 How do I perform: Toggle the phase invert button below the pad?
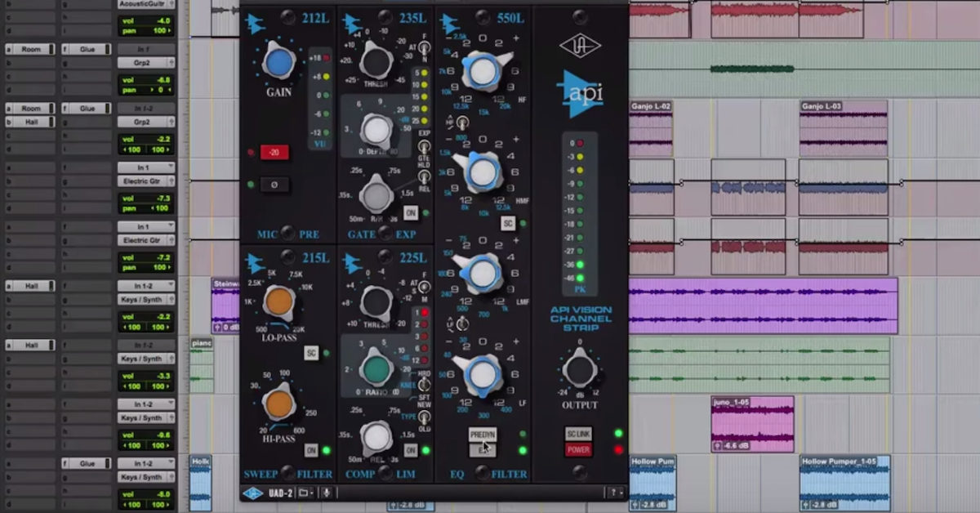(274, 185)
